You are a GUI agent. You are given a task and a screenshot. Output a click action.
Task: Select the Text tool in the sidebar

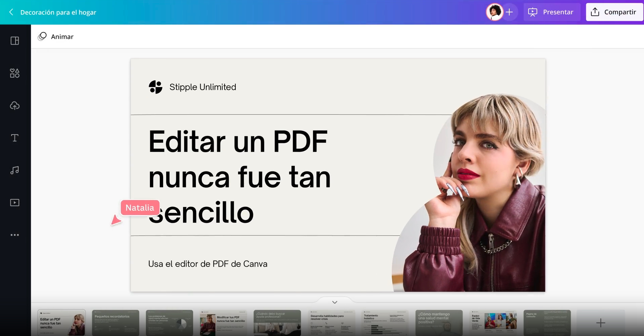coord(15,138)
